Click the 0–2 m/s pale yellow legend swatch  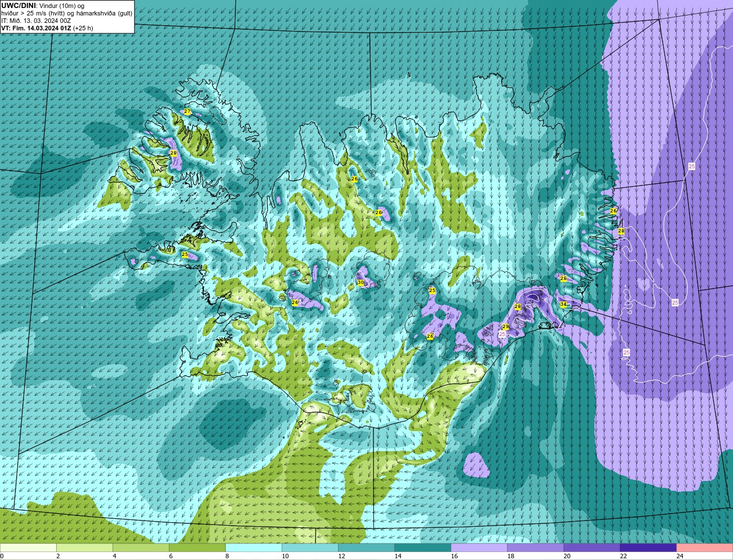(28, 547)
